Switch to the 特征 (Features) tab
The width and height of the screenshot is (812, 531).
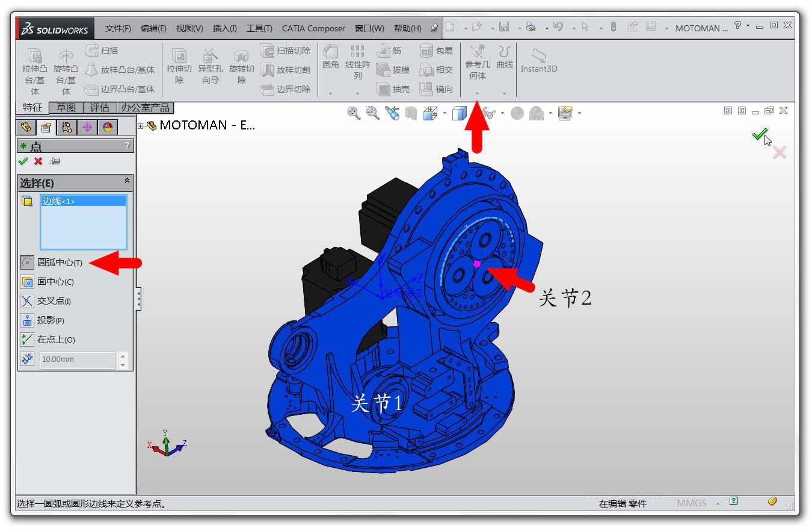tap(32, 108)
